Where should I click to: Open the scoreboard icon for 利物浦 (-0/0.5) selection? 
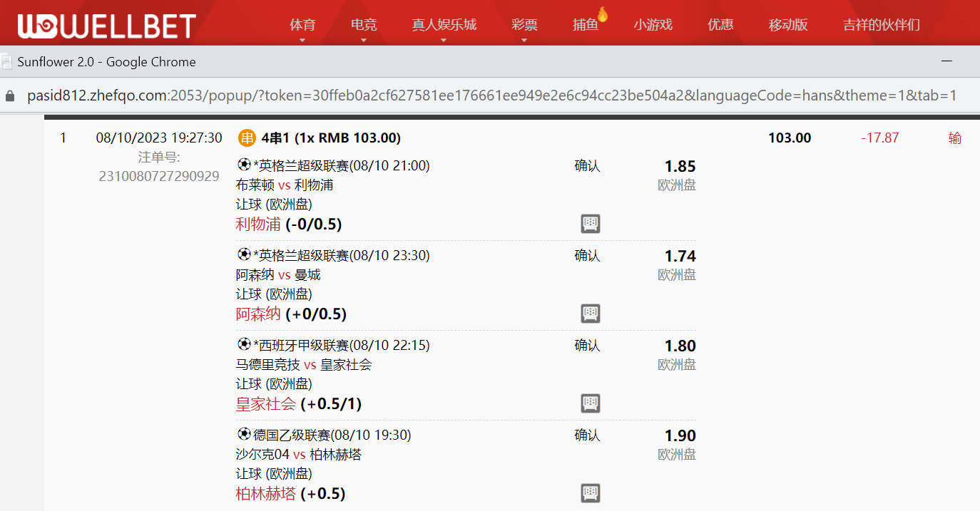(x=591, y=224)
